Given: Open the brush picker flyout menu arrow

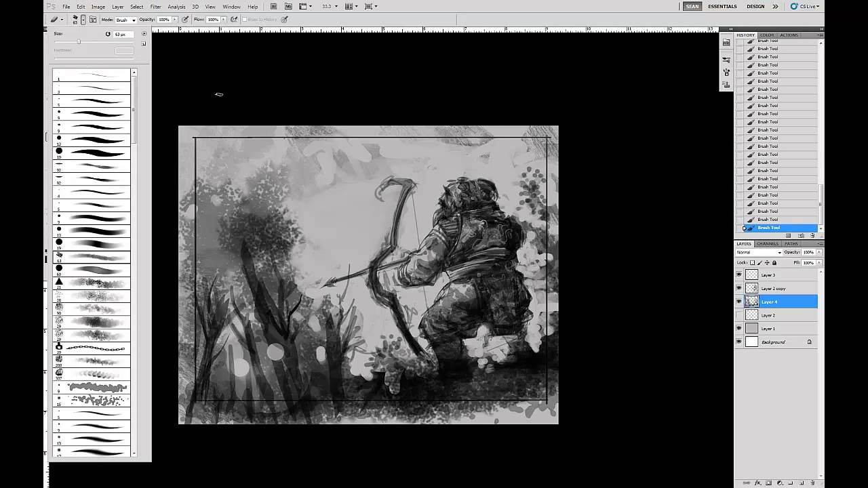Looking at the screenshot, I should click(x=144, y=34).
